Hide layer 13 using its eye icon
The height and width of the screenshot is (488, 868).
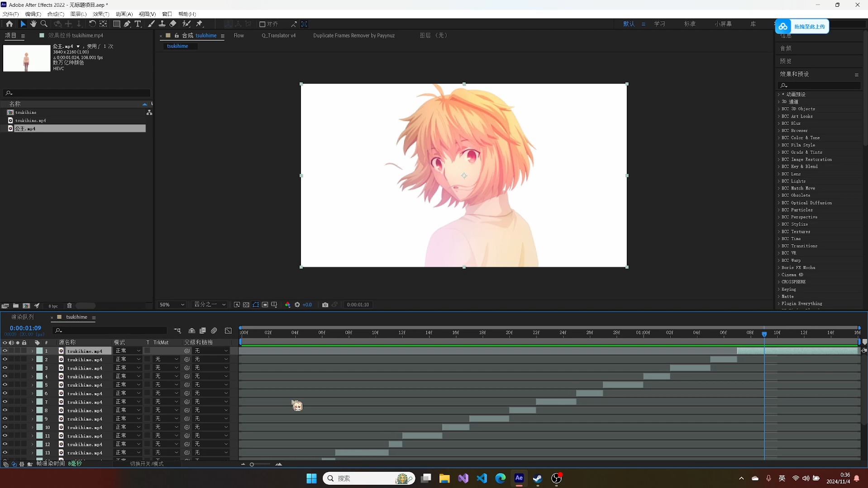[x=5, y=453]
